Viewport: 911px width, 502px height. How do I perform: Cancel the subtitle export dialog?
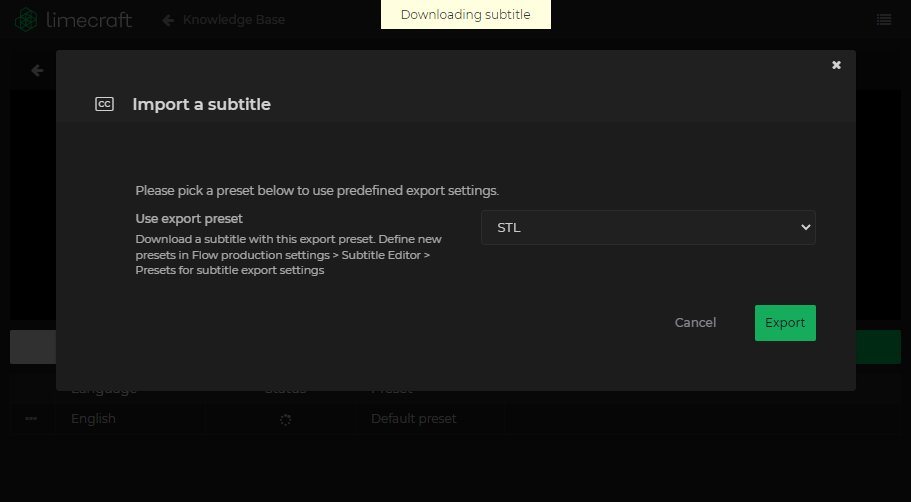695,323
